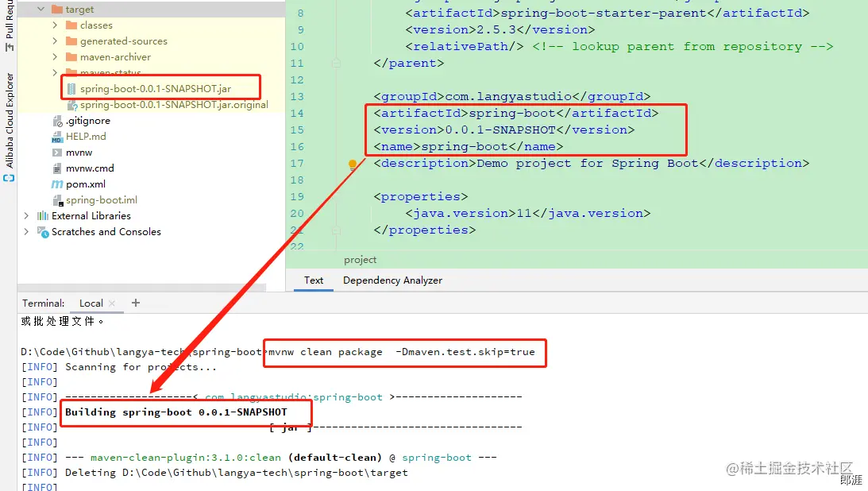Click the HELP.md markdown icon
This screenshot has width=868, height=491.
tap(57, 136)
